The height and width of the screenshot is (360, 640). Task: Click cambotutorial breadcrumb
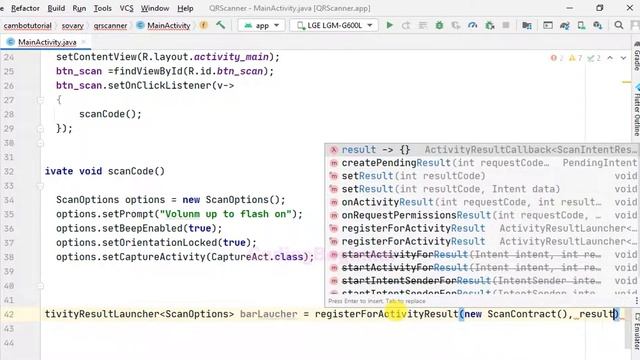(x=27, y=25)
